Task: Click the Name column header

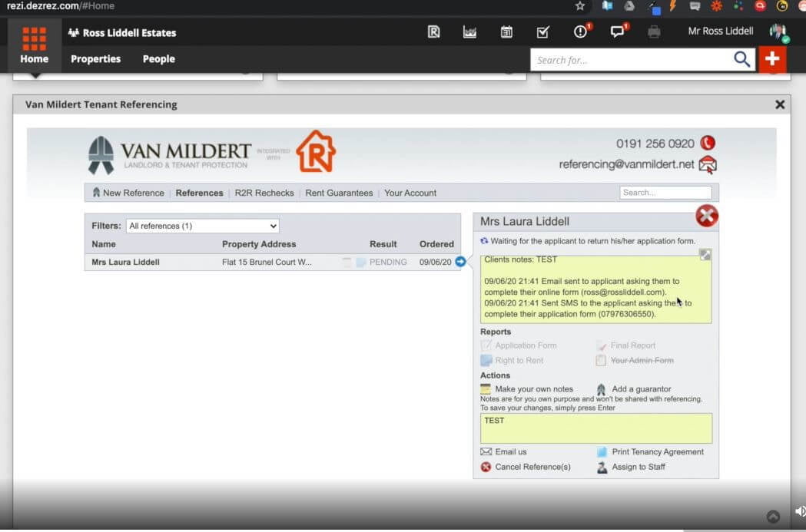Action: coord(103,244)
